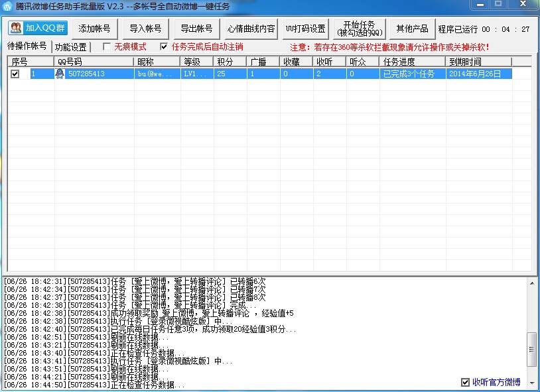The height and width of the screenshot is (392, 540).
Task: Switch to 功能设置 tab
Action: coord(71,47)
